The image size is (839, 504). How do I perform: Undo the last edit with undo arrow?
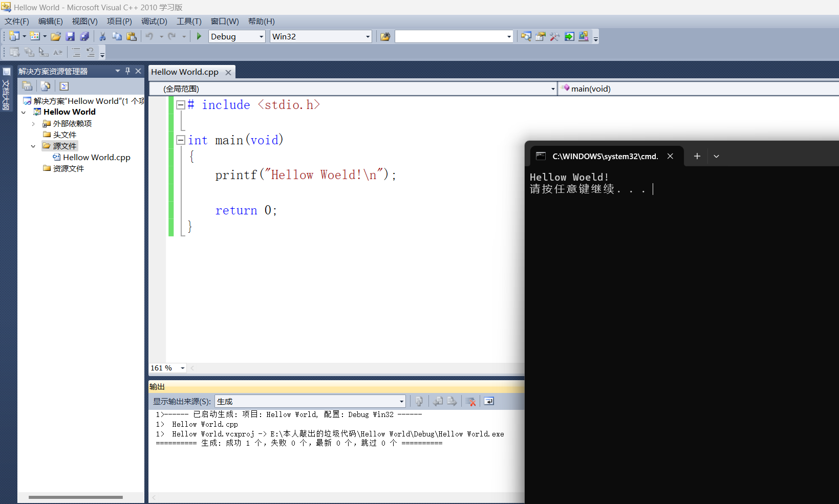pos(149,36)
